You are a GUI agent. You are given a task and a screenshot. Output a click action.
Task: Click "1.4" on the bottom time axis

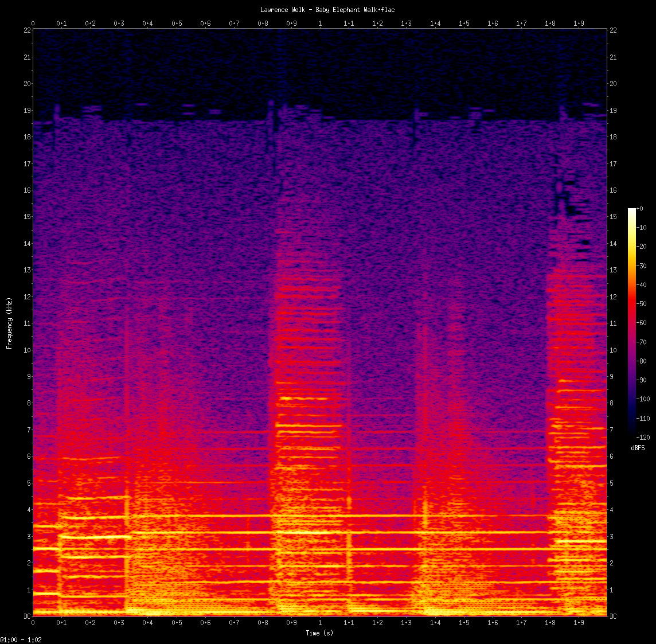(x=435, y=623)
